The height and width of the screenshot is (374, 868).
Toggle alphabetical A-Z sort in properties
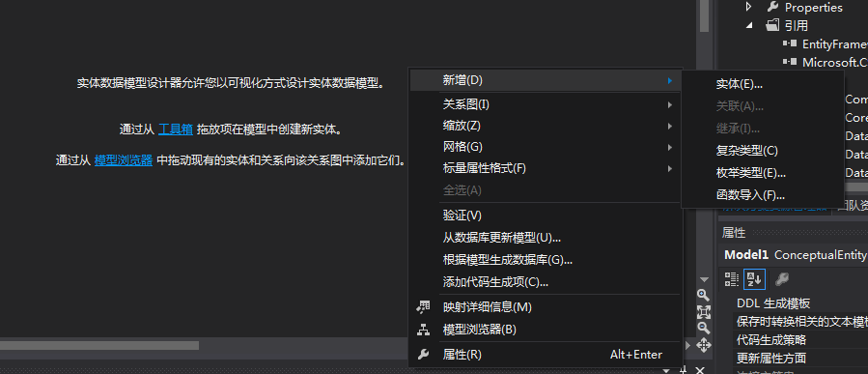754,279
